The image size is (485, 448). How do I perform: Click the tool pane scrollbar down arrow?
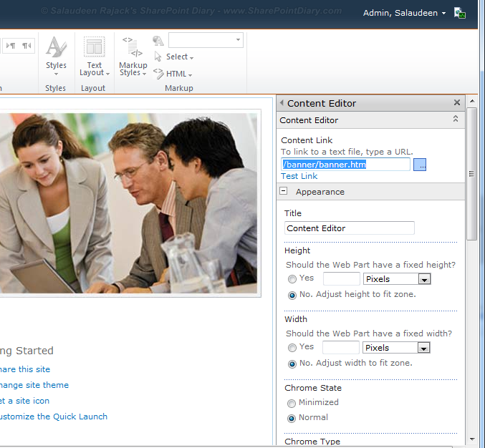(472, 439)
